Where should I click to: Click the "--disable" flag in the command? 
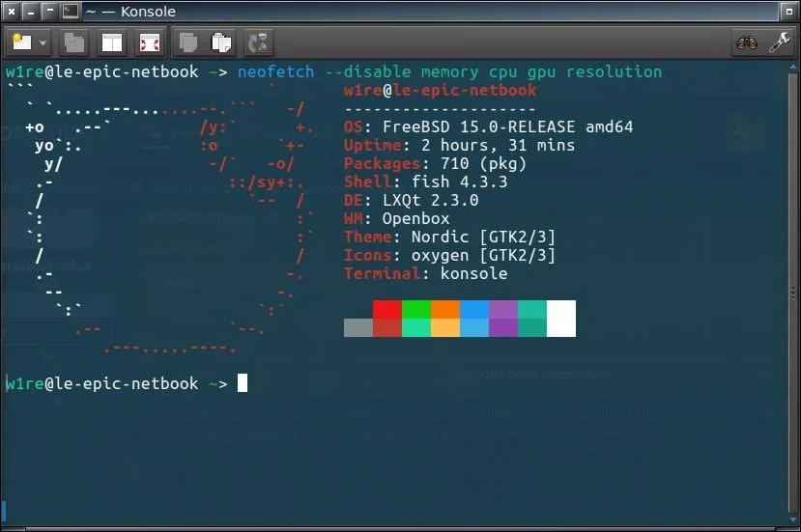click(x=368, y=72)
